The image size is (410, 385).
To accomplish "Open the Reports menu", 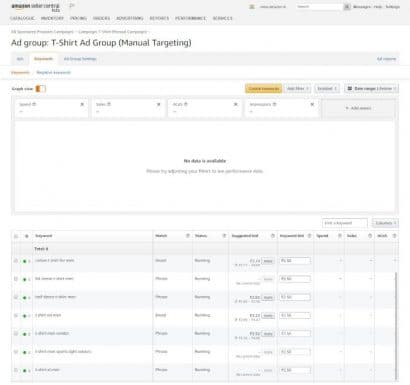I will 159,18.
